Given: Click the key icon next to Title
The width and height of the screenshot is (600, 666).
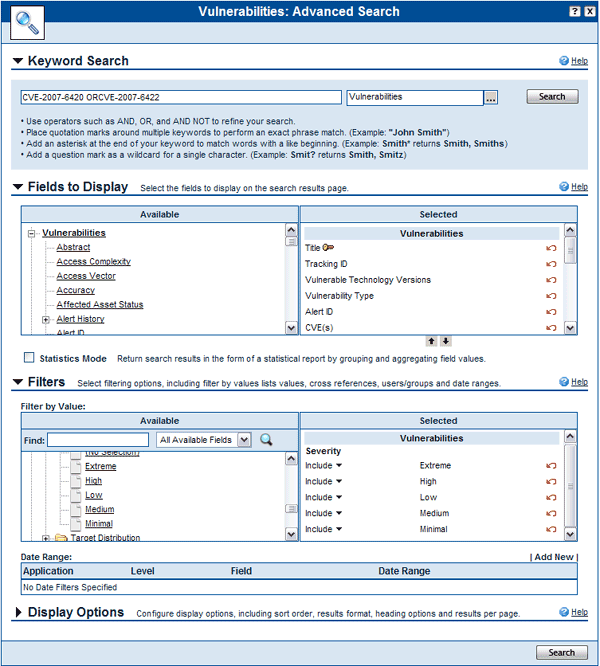Looking at the screenshot, I should point(328,248).
